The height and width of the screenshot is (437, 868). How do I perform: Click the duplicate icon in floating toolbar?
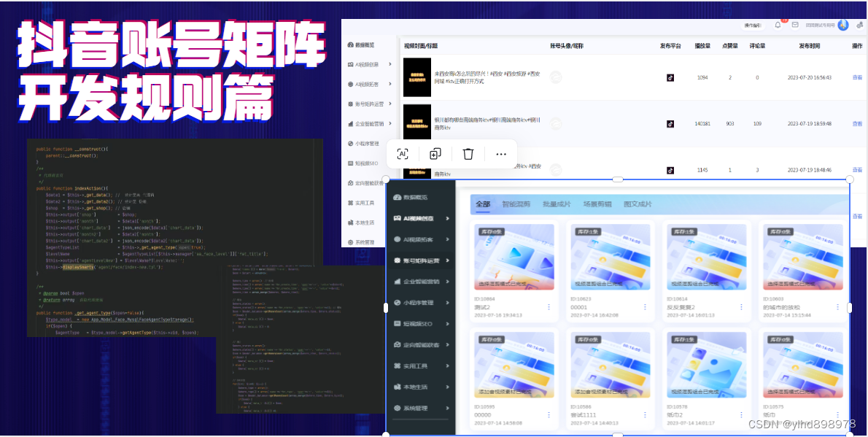pyautogui.click(x=435, y=154)
